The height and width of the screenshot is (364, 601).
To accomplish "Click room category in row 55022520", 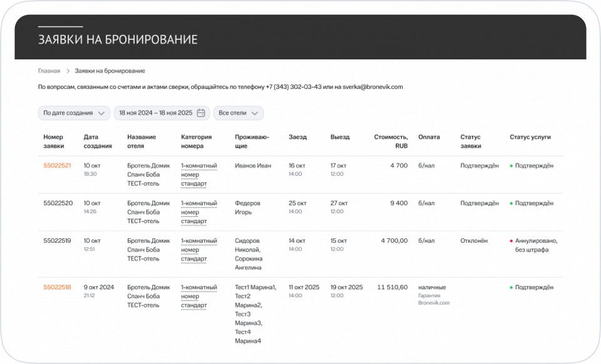I will click(x=199, y=212).
